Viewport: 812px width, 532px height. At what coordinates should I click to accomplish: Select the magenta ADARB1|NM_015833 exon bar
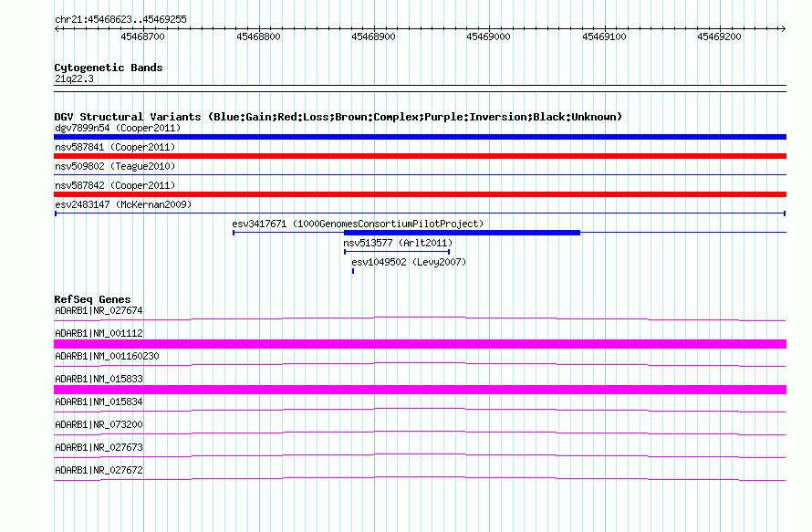pos(420,390)
